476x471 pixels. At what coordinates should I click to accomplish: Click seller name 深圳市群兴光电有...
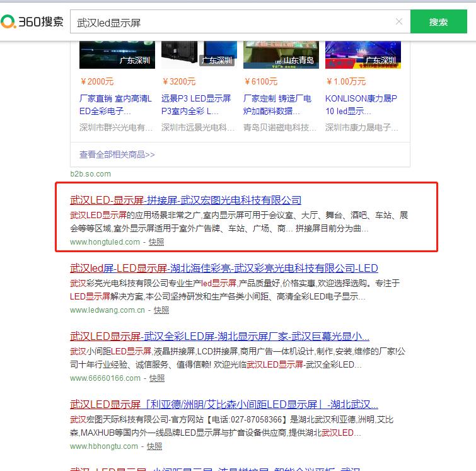[x=116, y=127]
